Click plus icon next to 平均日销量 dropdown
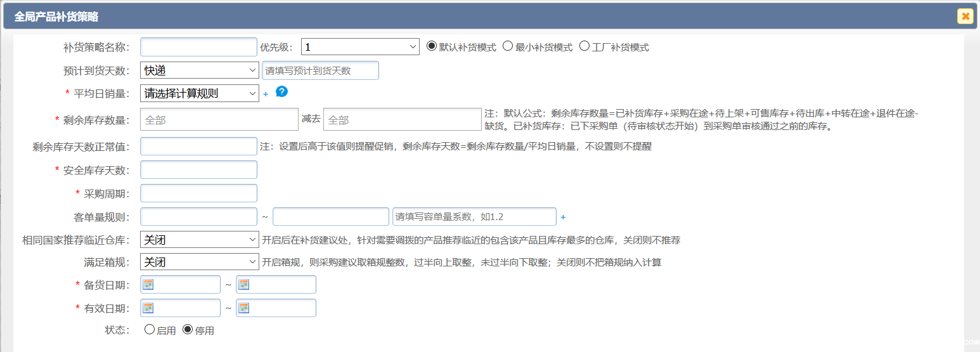Screen dimensions: 980x352 click(x=266, y=94)
